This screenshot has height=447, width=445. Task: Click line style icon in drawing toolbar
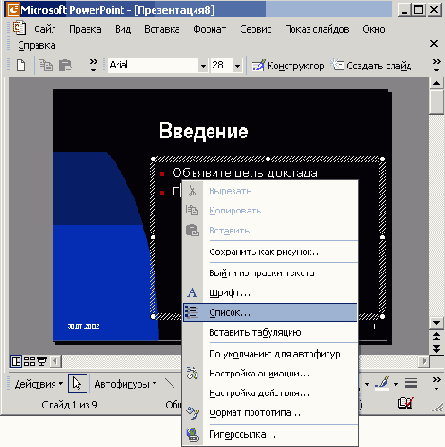point(411,383)
